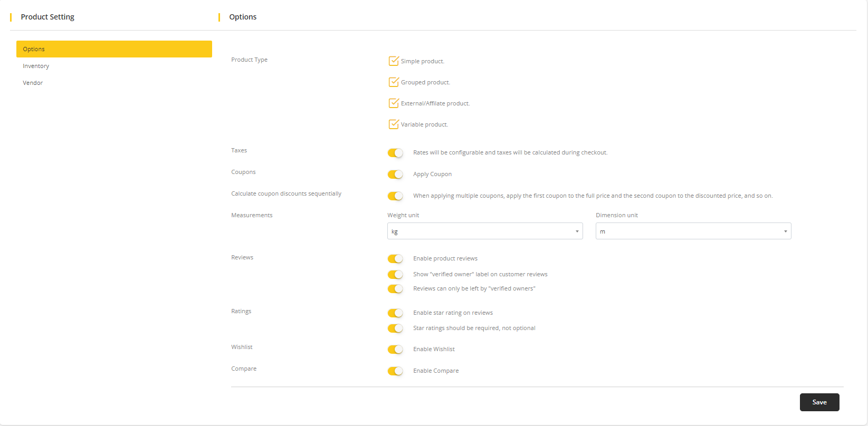This screenshot has height=426, width=868.
Task: Toggle star ratings required switch
Action: point(395,328)
